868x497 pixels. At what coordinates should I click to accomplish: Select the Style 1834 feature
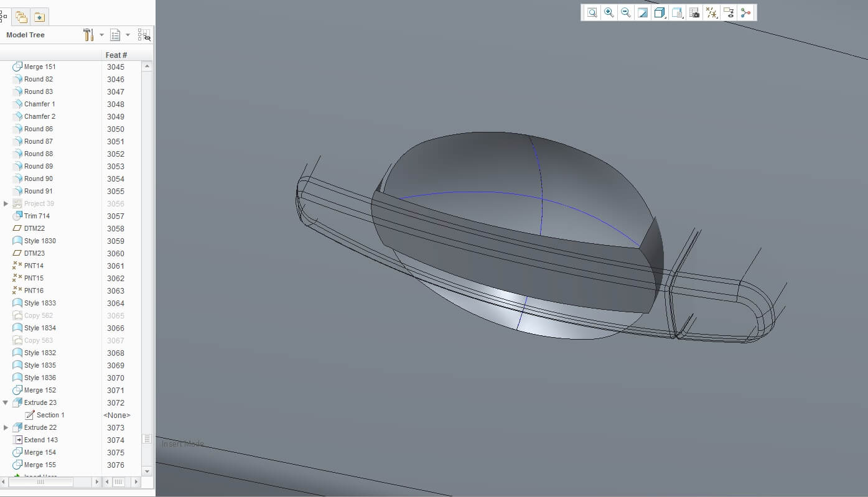pos(40,328)
